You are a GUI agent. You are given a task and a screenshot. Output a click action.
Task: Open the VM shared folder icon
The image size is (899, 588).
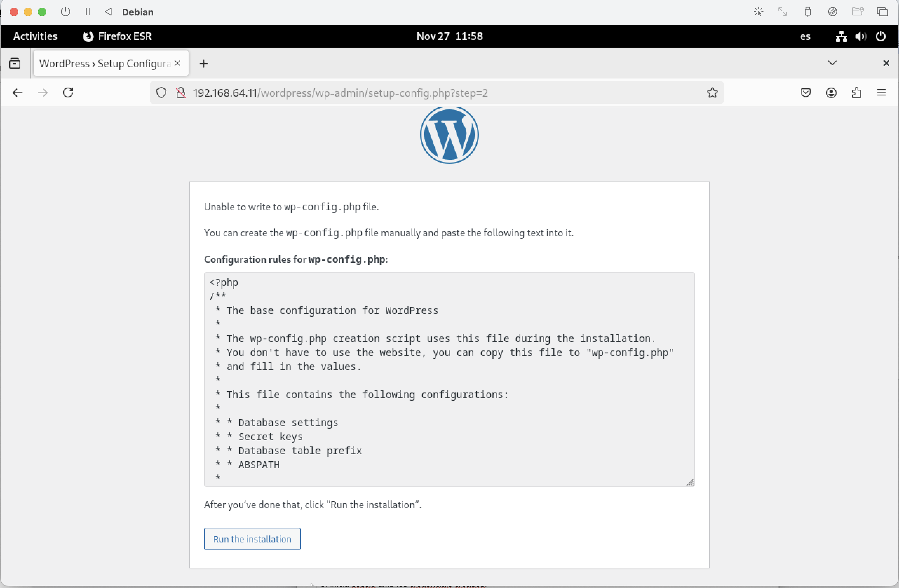click(857, 12)
